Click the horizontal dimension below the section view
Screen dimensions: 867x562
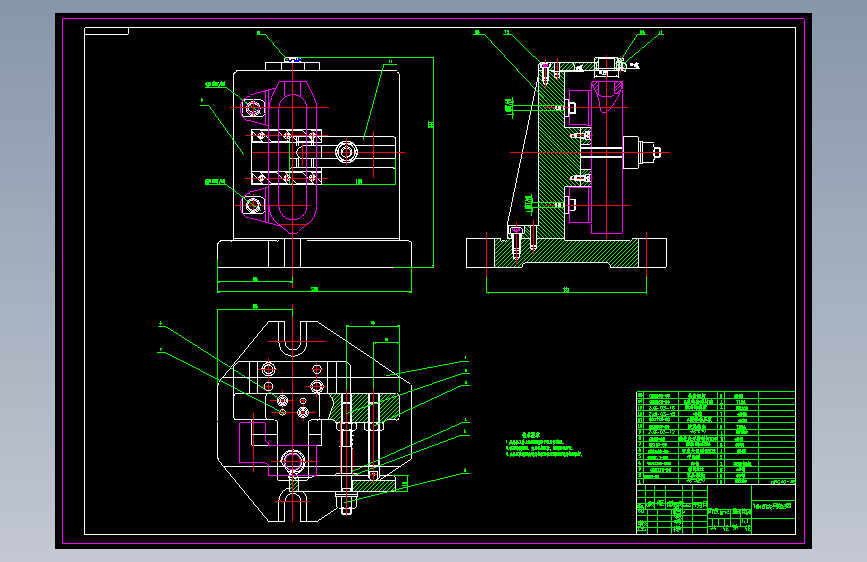click(x=566, y=290)
